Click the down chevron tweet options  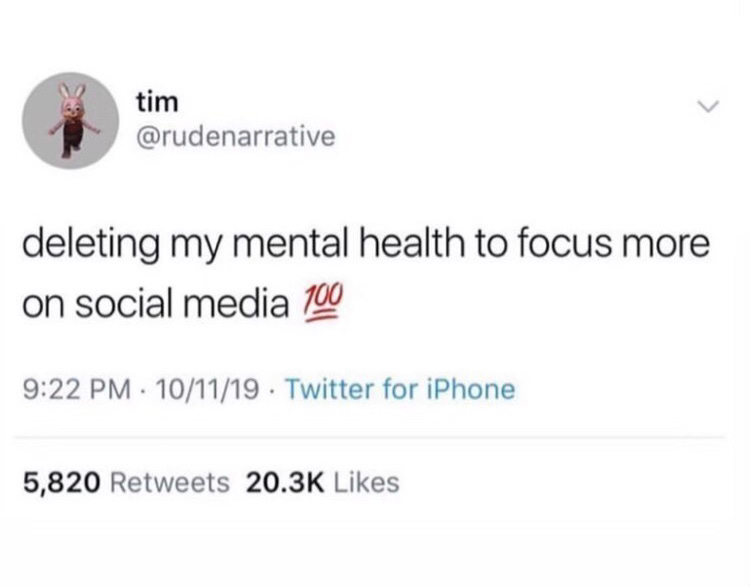(707, 106)
